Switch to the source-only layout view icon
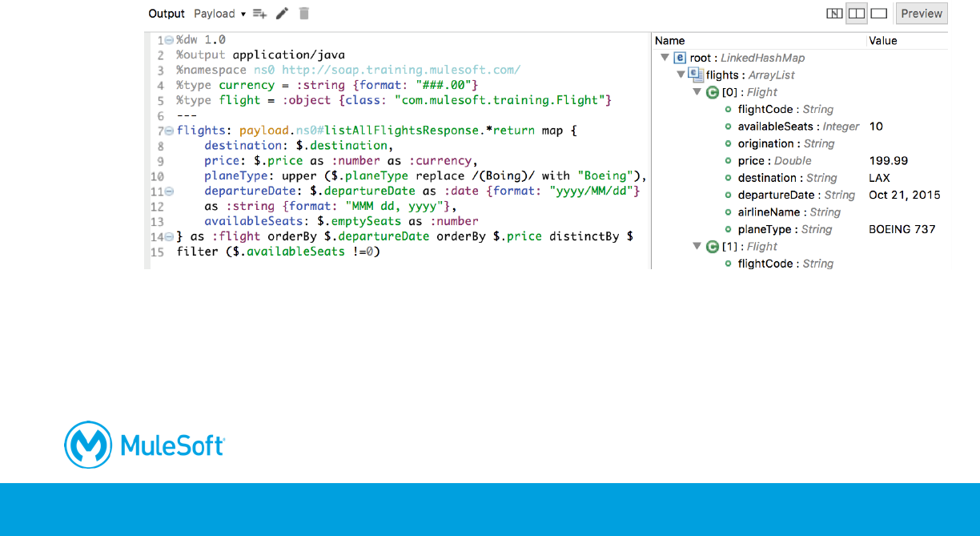 pyautogui.click(x=835, y=14)
